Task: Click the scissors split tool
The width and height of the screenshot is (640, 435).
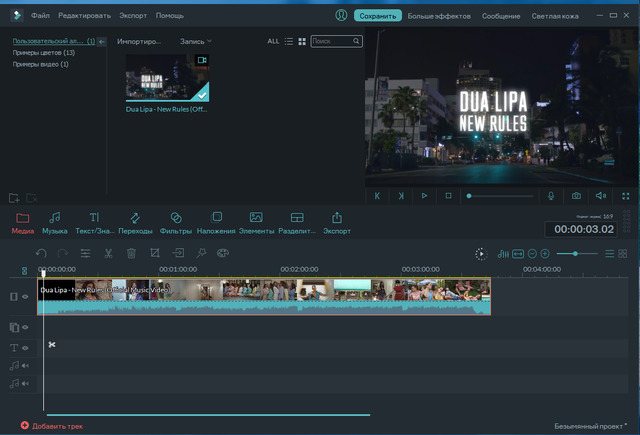Action: (x=108, y=254)
